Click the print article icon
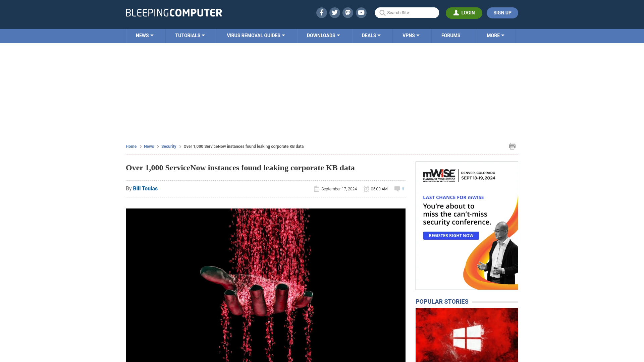This screenshot has width=644, height=362. pos(512,146)
